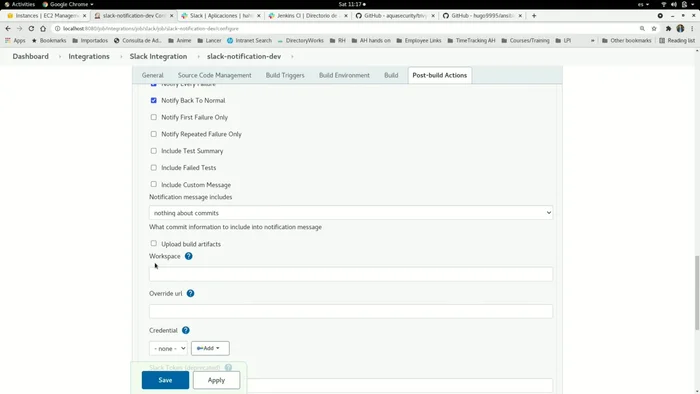Open slack-notification-dev breadcrumb link
The height and width of the screenshot is (394, 700).
(x=244, y=56)
